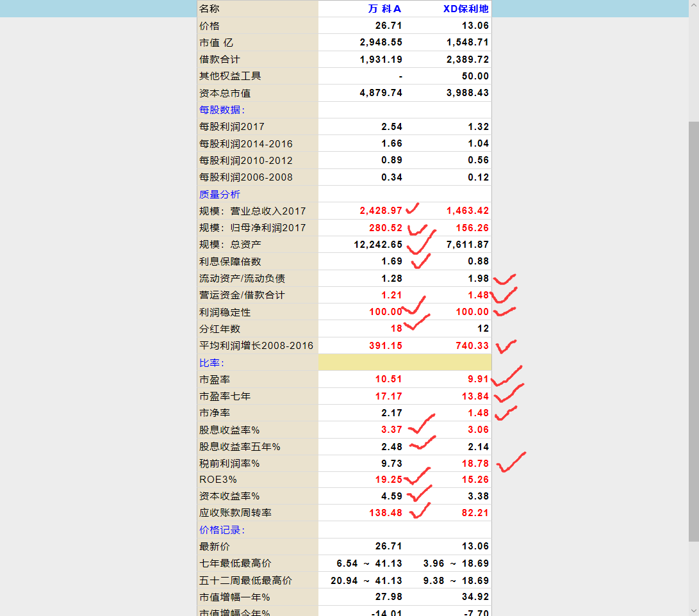
Task: Click dividend yield value 3.37
Action: click(x=392, y=430)
